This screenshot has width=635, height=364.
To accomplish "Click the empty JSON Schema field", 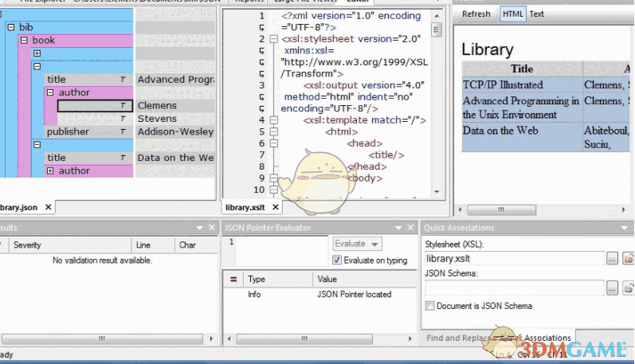I will (515, 288).
